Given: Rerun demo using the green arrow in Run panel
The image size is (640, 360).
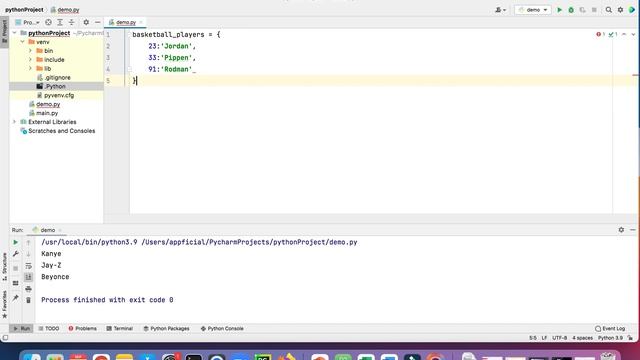Looking at the screenshot, I should coord(16,242).
